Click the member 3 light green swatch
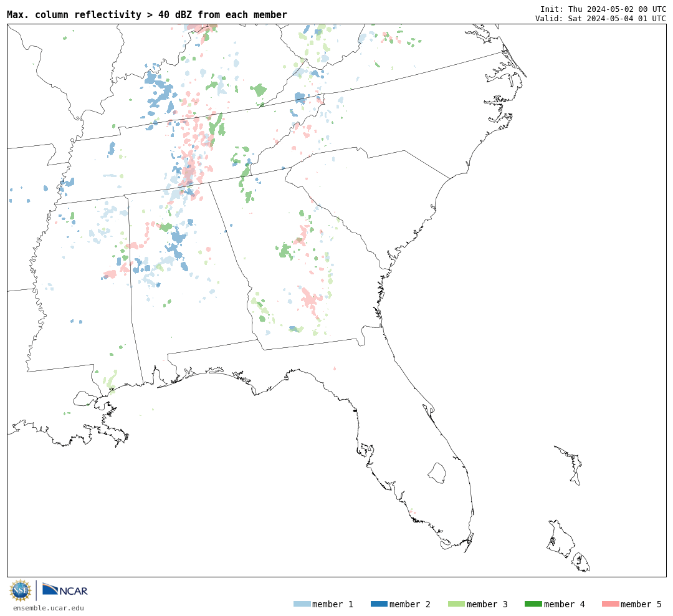This screenshot has height=616, width=673. pos(456,604)
